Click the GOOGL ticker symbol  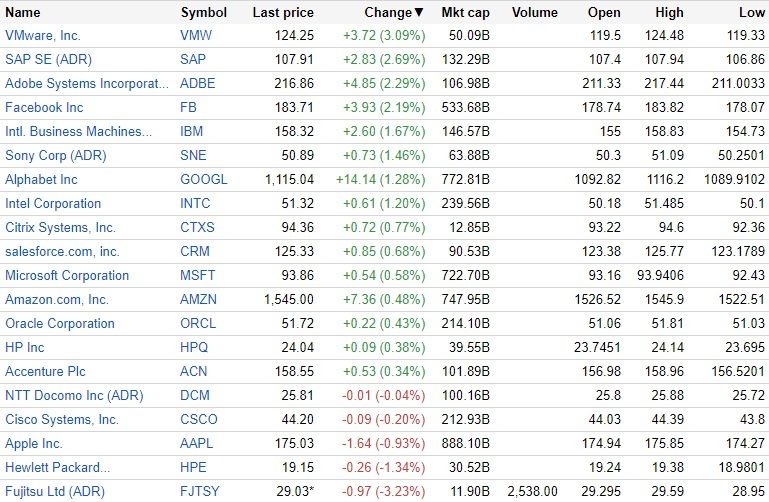tap(204, 180)
